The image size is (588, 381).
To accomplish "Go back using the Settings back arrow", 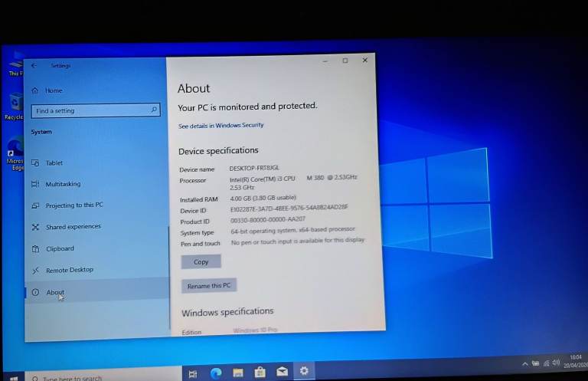I will tap(34, 66).
